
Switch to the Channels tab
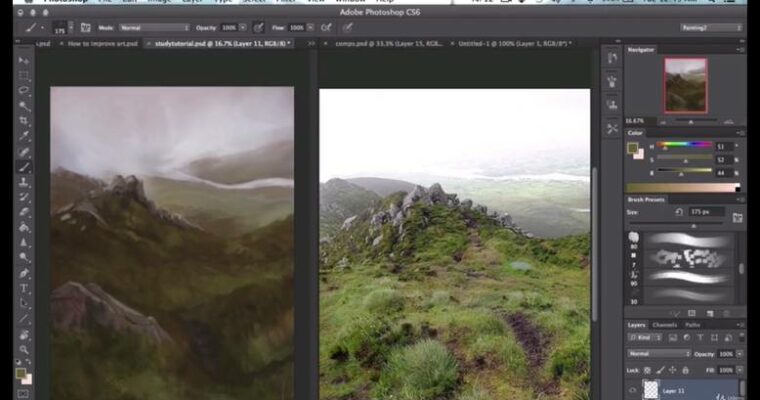tap(664, 325)
